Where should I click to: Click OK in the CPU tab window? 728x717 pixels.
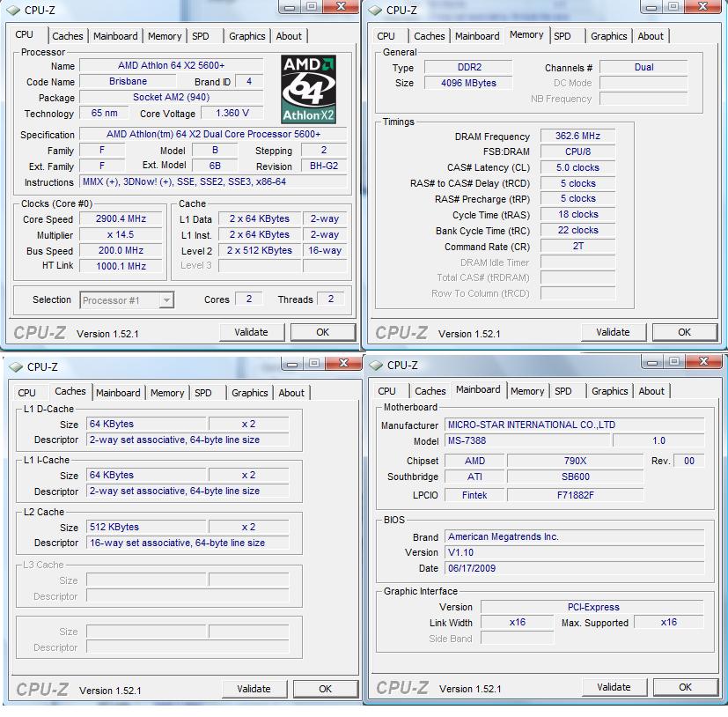[x=323, y=332]
